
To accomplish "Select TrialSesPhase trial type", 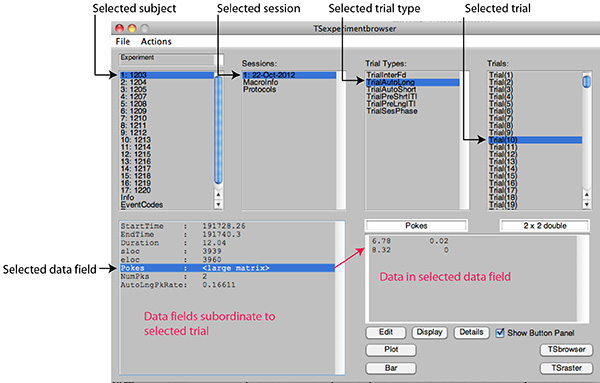I will pos(412,111).
